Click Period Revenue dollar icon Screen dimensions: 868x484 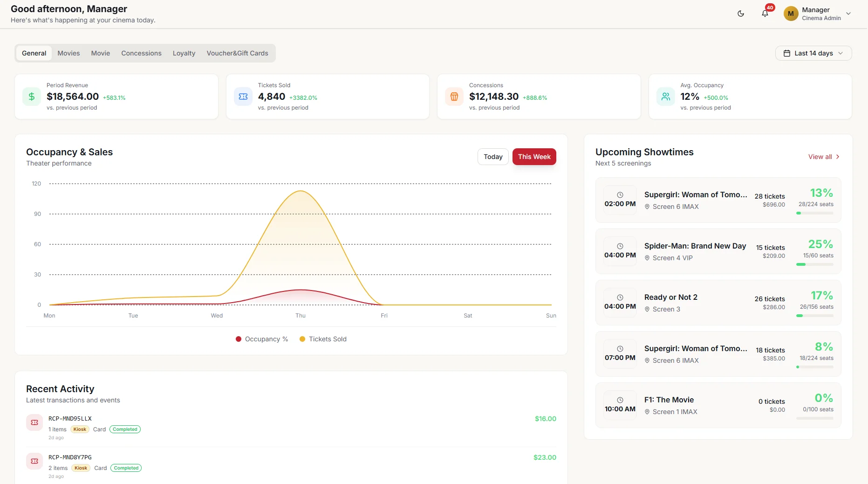point(32,97)
